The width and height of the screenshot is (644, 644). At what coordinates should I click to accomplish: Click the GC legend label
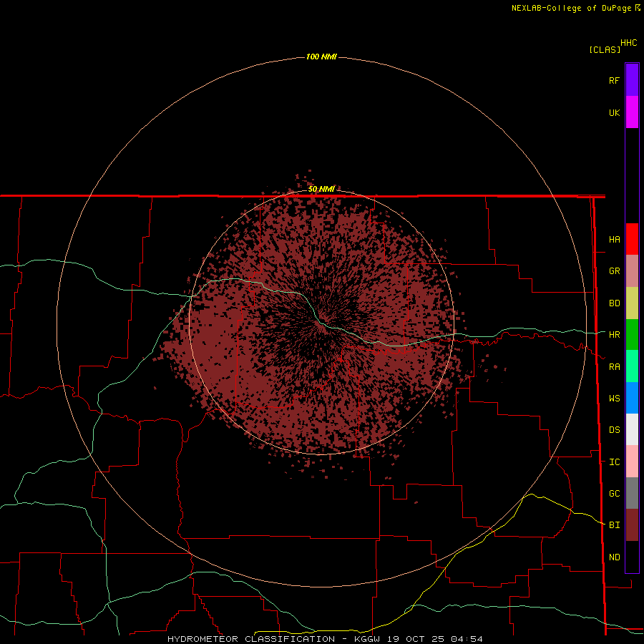coord(614,494)
